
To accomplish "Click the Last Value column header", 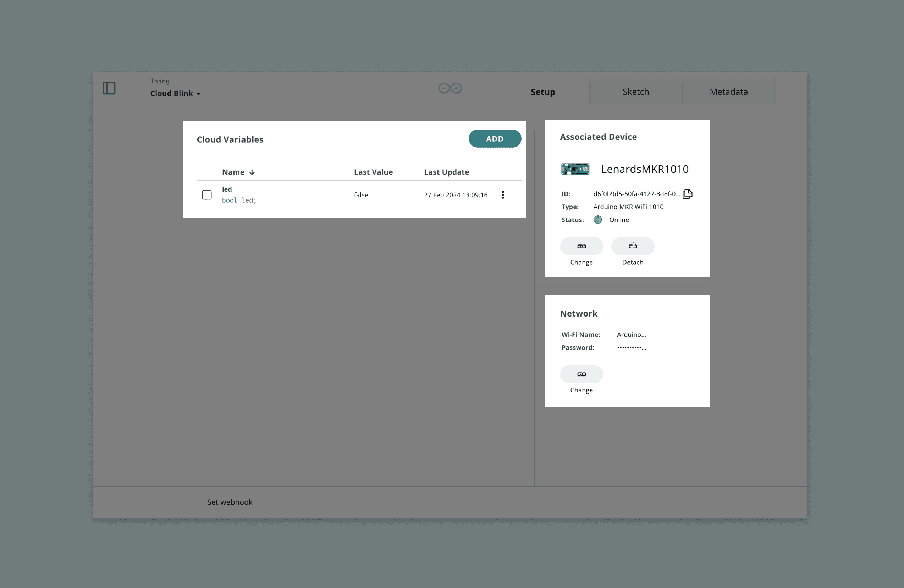I will (x=373, y=172).
